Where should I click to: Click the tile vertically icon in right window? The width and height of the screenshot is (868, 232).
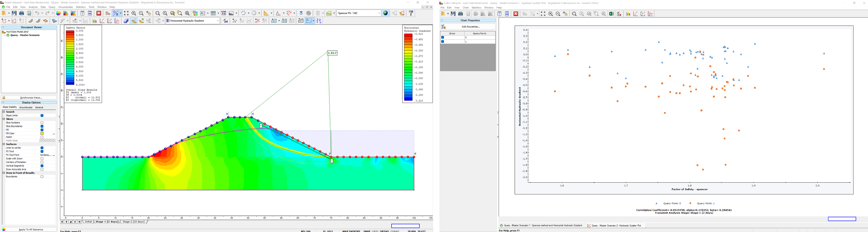coord(500,14)
